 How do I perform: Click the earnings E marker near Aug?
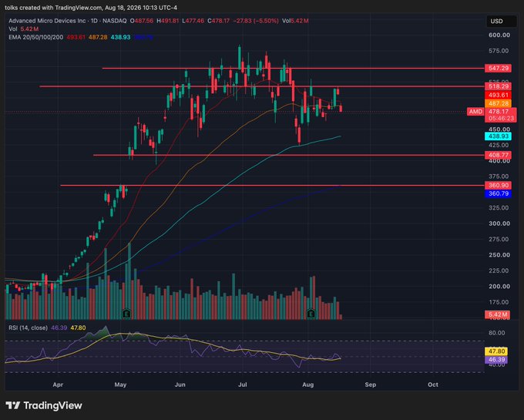coord(311,314)
